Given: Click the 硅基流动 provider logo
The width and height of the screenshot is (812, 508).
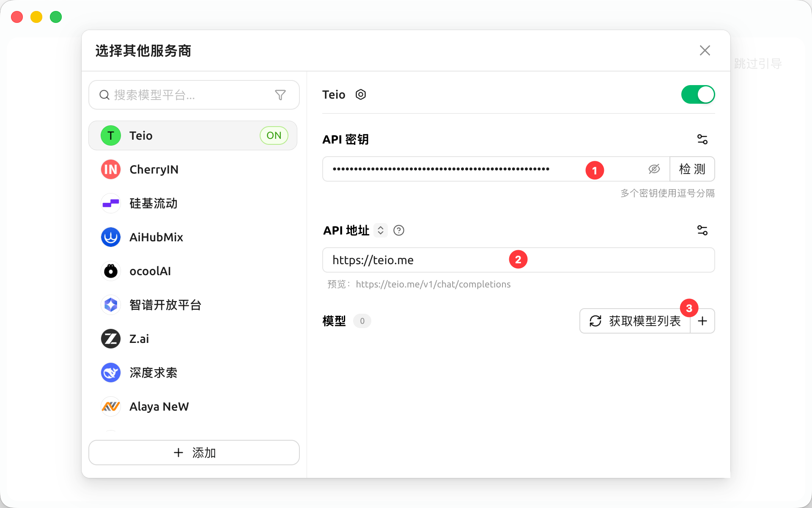Looking at the screenshot, I should tap(111, 203).
